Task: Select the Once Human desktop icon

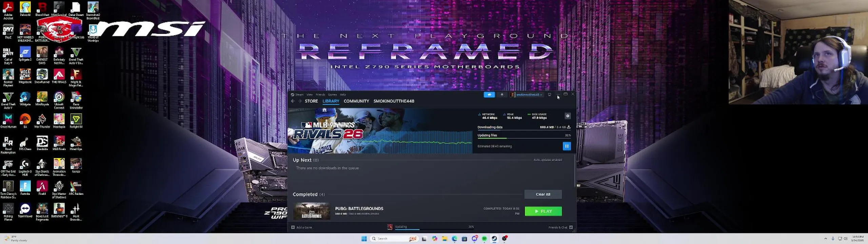Action: [x=8, y=121]
